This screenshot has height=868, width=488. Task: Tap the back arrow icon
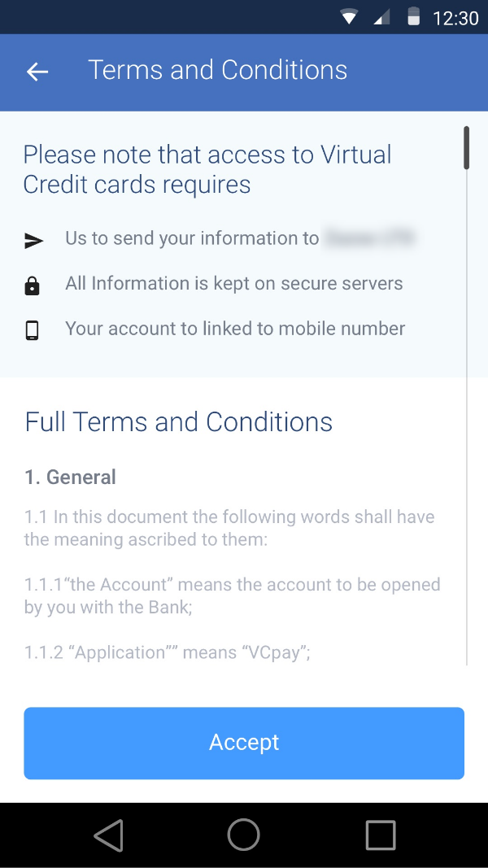[37, 72]
